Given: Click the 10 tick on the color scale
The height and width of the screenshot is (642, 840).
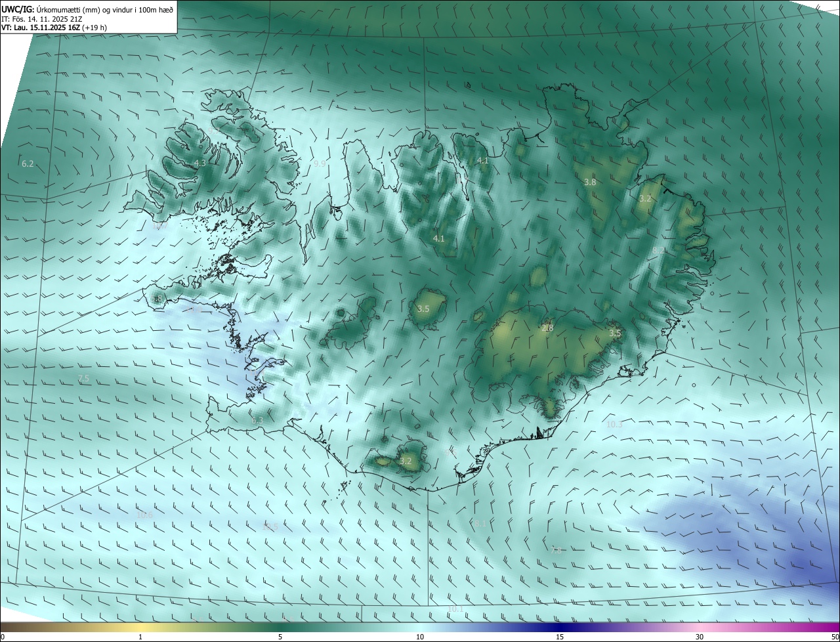Looking at the screenshot, I should click(420, 637).
